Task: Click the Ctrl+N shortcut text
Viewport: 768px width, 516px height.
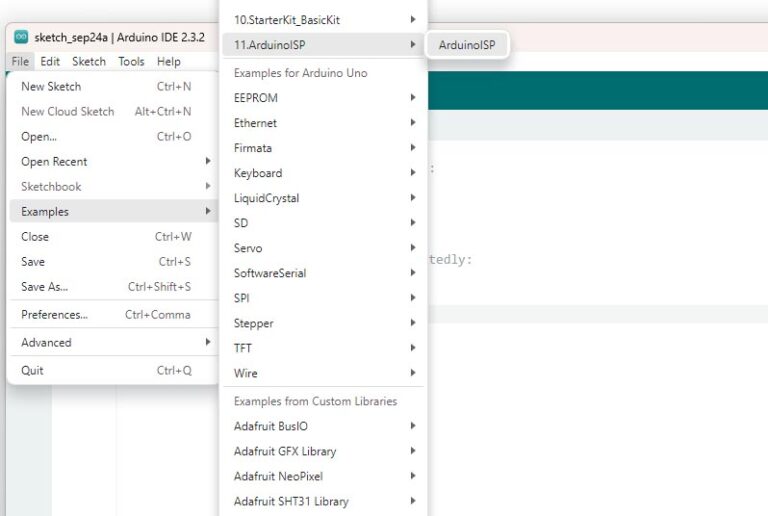Action: pos(174,87)
